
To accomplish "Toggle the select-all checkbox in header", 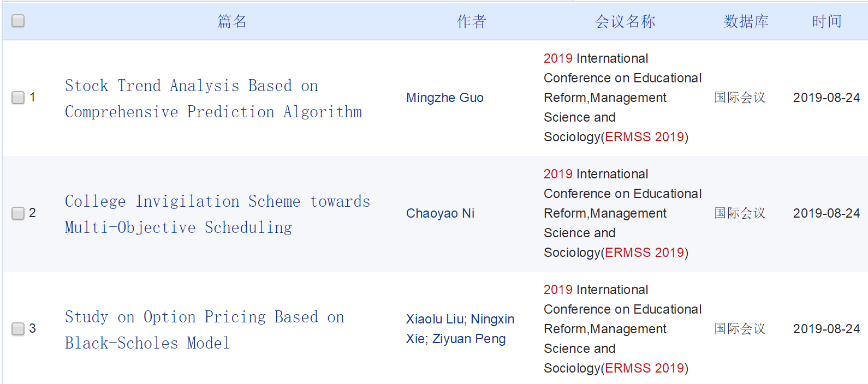I will click(18, 21).
